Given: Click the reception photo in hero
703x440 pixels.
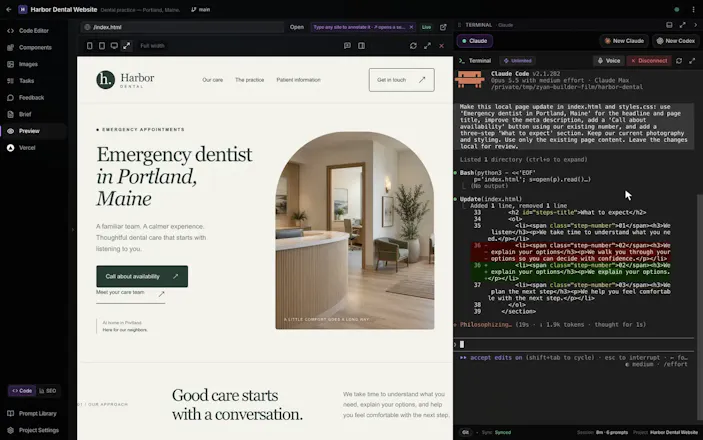Looking at the screenshot, I should pyautogui.click(x=355, y=230).
